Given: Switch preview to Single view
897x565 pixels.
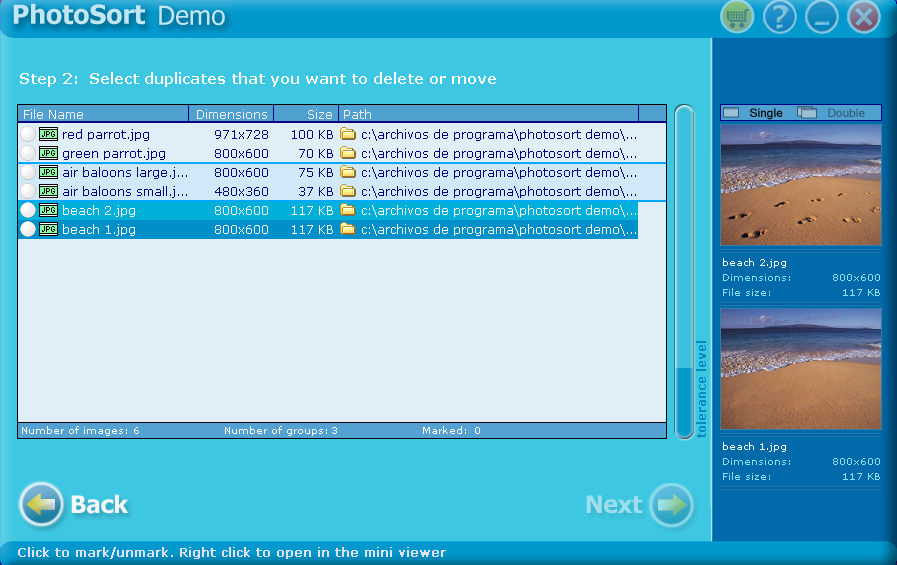Looking at the screenshot, I should 753,113.
